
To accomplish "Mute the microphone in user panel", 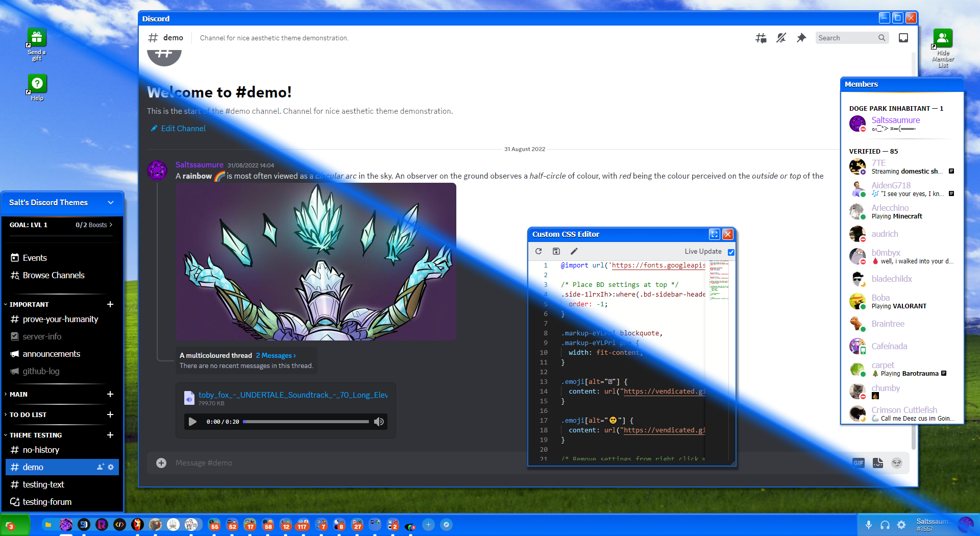I will tap(868, 525).
